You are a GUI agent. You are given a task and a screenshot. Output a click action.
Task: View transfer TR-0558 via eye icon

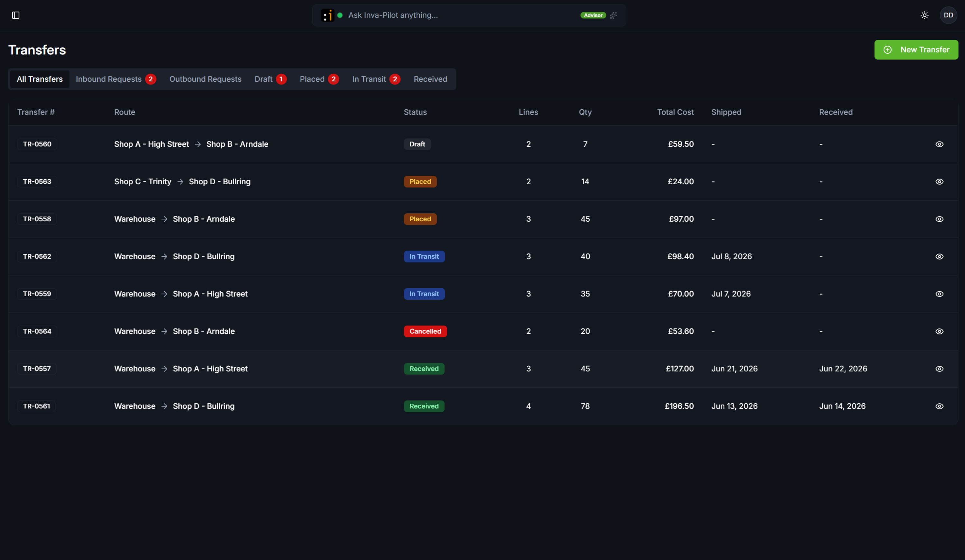[939, 219]
